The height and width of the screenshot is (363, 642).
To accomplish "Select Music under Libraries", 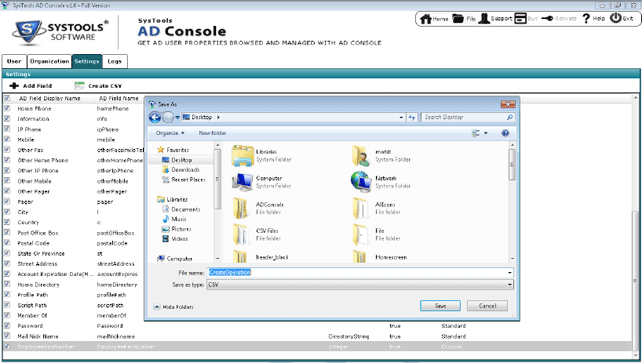I will tap(174, 219).
